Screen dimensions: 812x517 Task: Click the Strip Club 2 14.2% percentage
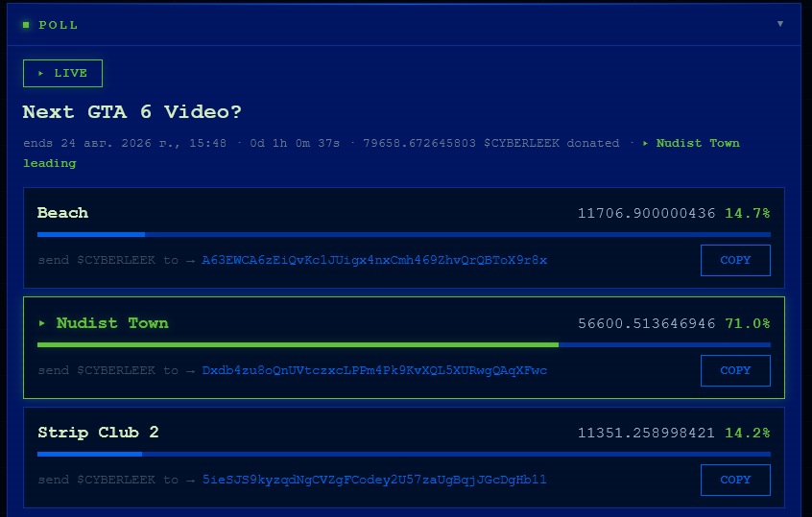[748, 434]
